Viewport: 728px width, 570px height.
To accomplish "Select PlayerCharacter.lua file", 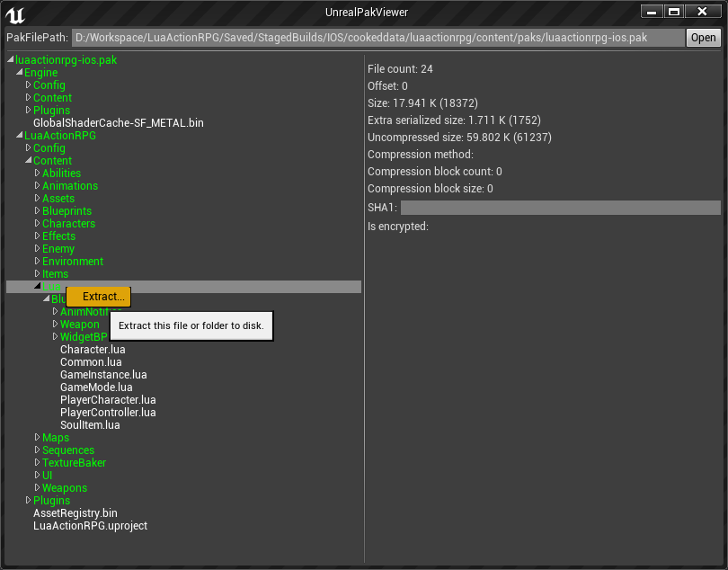I will pos(108,399).
